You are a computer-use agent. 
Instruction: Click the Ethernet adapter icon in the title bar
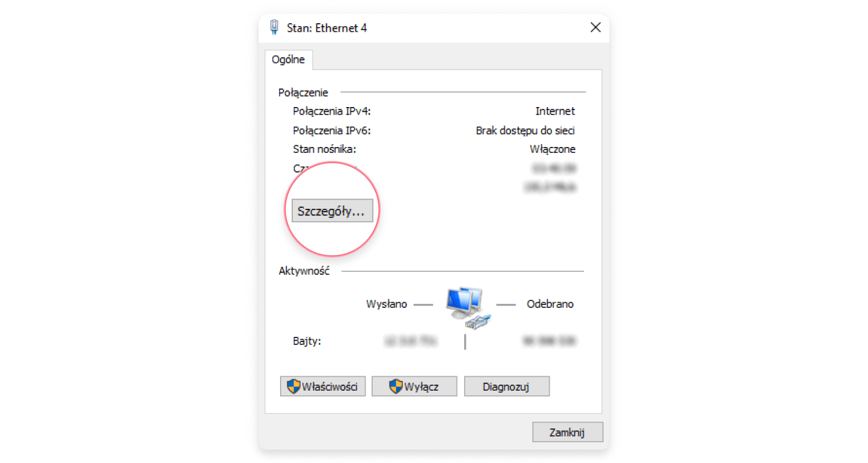pos(274,28)
